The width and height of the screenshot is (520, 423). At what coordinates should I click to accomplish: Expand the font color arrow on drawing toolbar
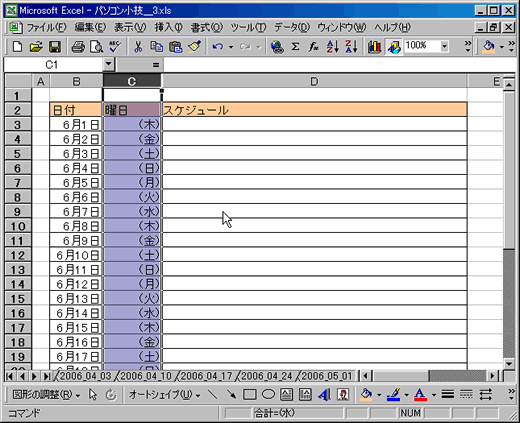coord(434,395)
